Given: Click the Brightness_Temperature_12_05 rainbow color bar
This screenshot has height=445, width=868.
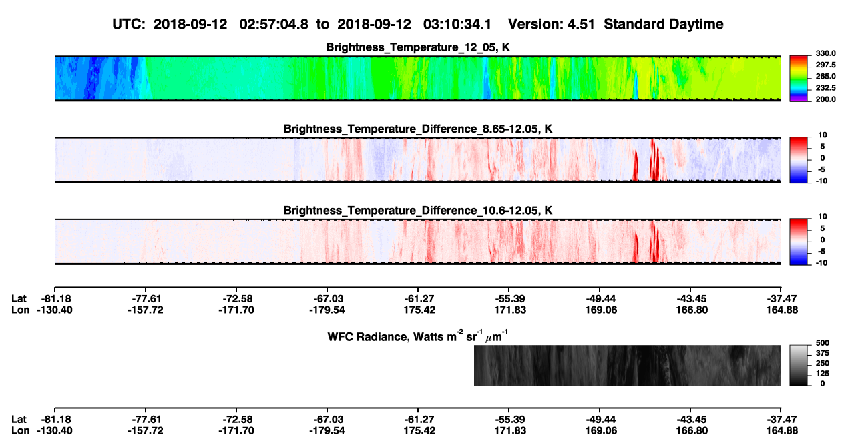Looking at the screenshot, I should tap(799, 78).
